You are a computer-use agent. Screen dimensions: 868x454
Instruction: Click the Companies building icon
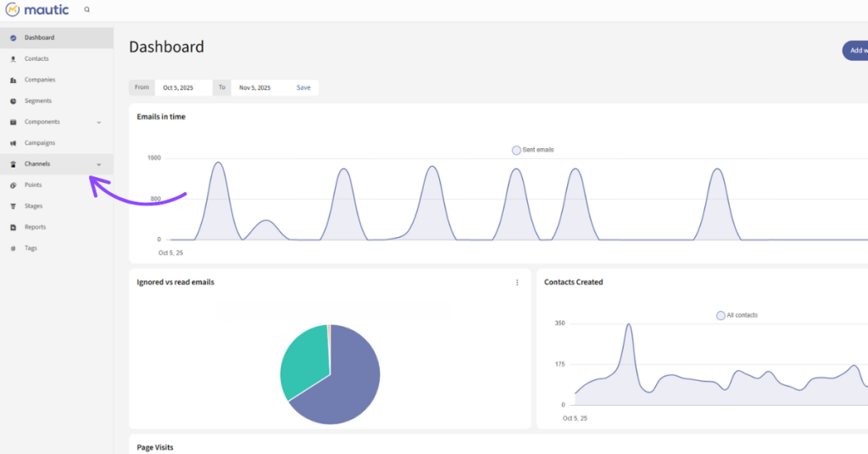click(14, 80)
